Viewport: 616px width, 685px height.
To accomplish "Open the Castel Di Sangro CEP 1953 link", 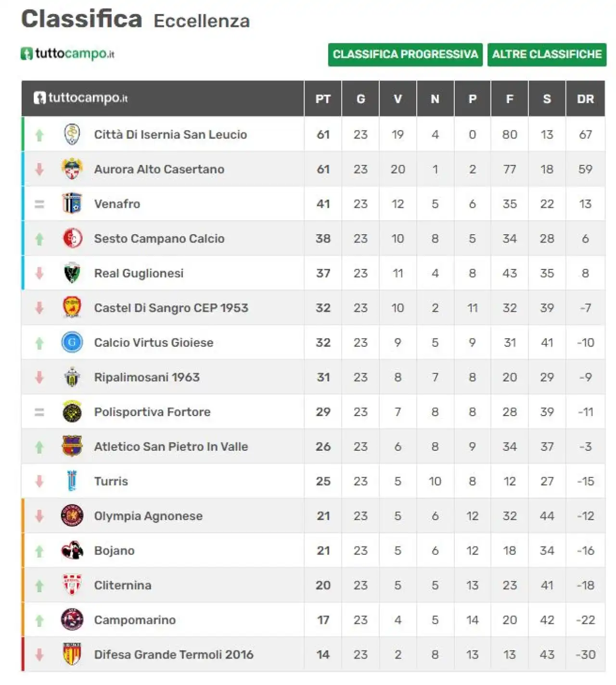I will (x=171, y=308).
